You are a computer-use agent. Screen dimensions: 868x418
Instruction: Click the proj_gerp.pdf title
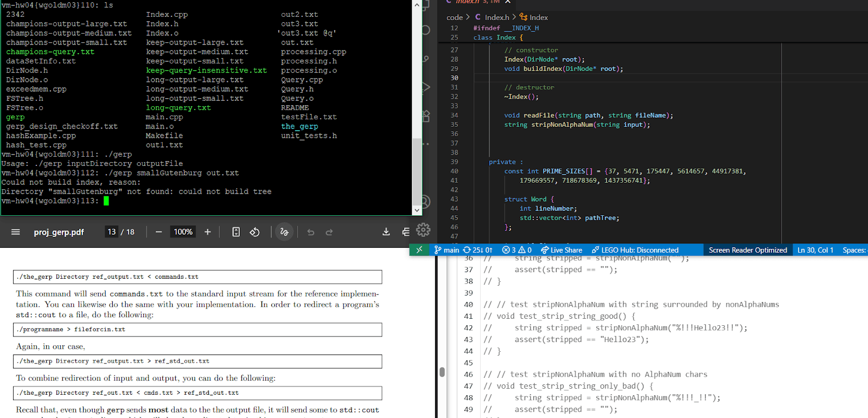coord(59,232)
